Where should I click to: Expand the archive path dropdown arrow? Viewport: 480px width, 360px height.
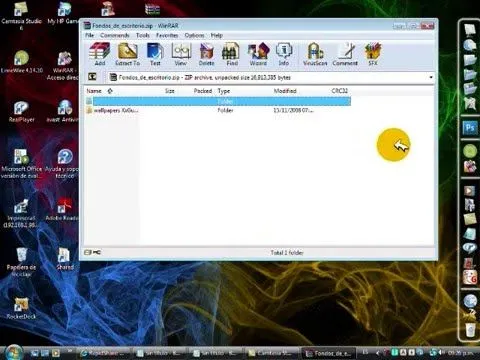pos(431,77)
